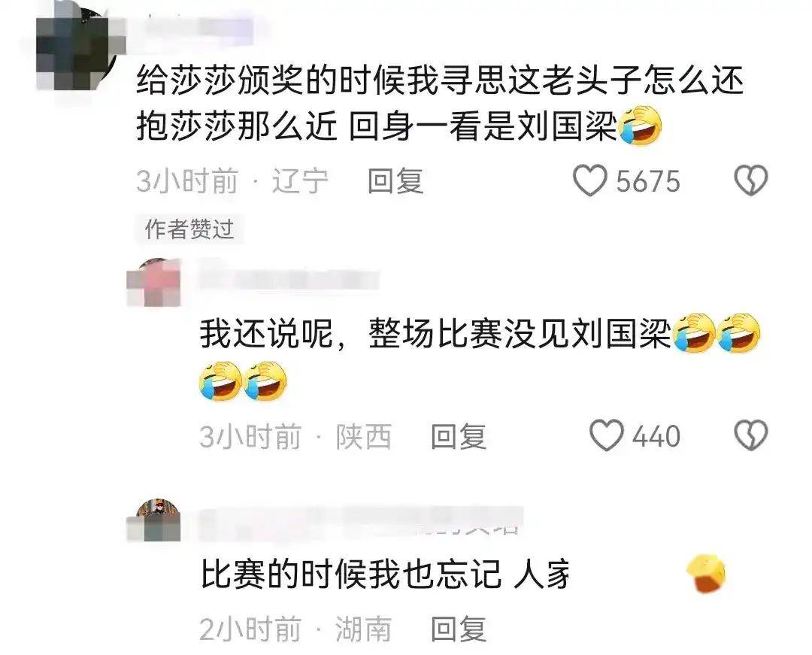Tap the 440 like count number
812x655 pixels.
(656, 436)
